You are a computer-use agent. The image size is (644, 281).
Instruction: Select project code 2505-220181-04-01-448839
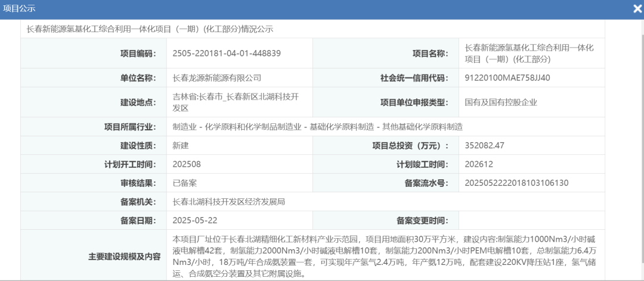click(226, 53)
